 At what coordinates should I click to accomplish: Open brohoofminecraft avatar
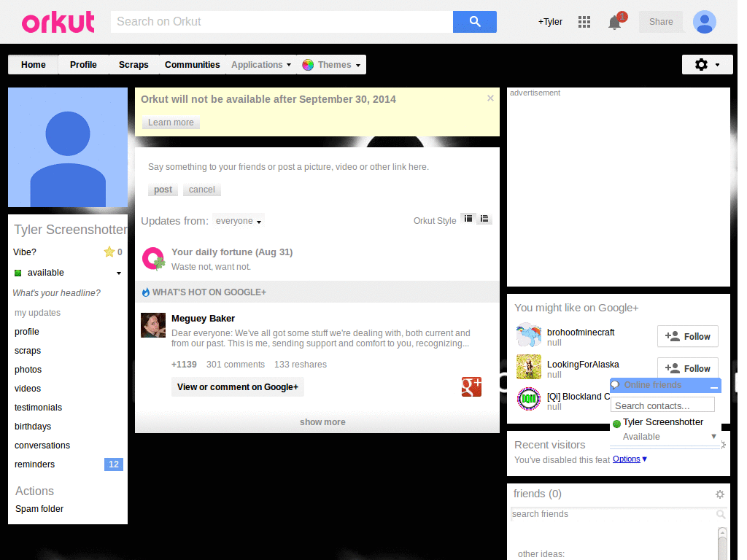point(529,335)
